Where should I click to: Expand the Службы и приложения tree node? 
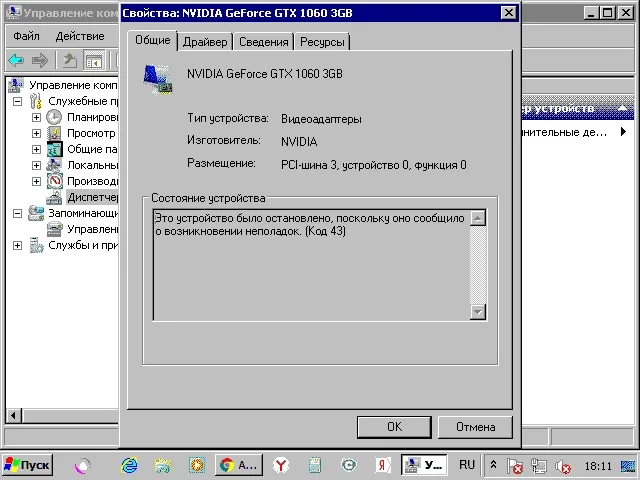[17, 245]
